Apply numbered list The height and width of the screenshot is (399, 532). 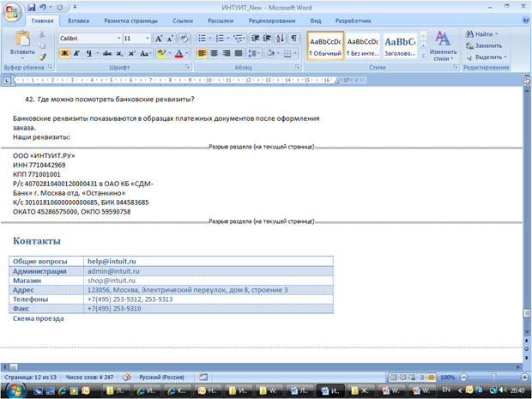pyautogui.click(x=220, y=39)
